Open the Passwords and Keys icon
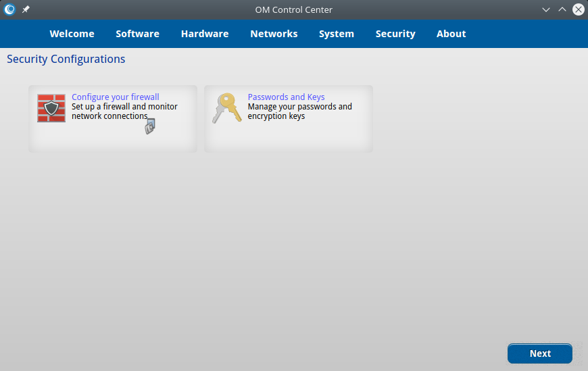The width and height of the screenshot is (588, 371). click(x=227, y=108)
